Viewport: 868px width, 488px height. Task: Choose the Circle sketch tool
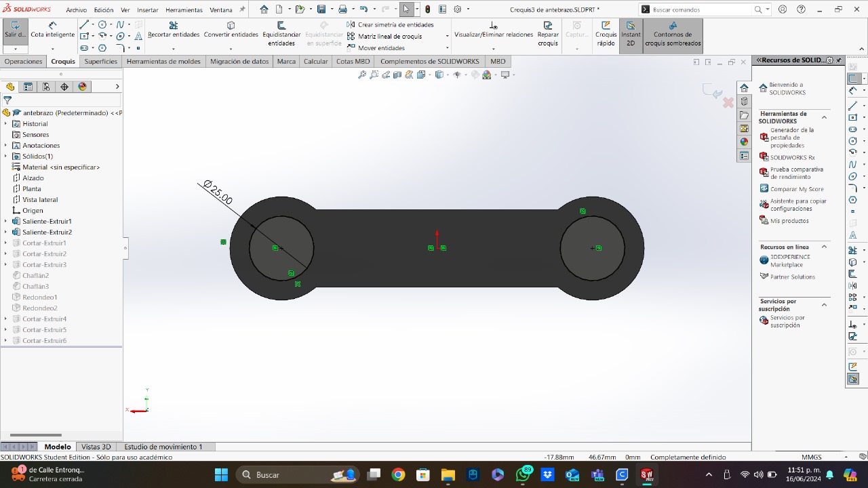point(102,24)
